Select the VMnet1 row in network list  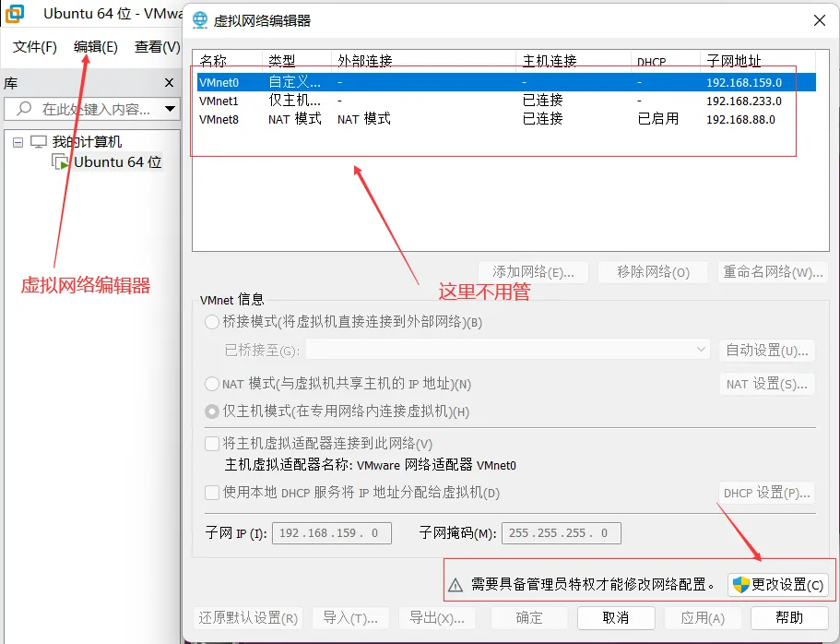pos(506,101)
